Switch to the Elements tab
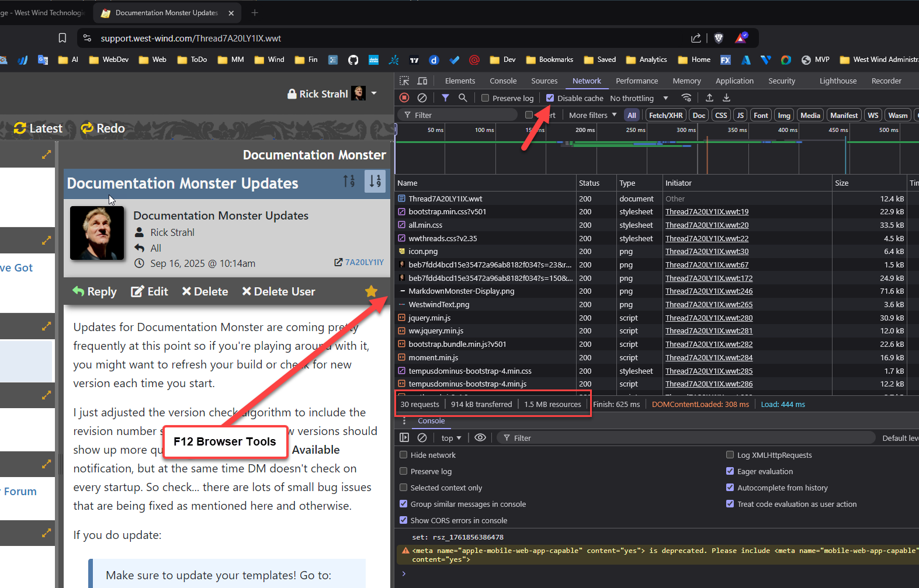Screen dimensions: 919x588 460,81
